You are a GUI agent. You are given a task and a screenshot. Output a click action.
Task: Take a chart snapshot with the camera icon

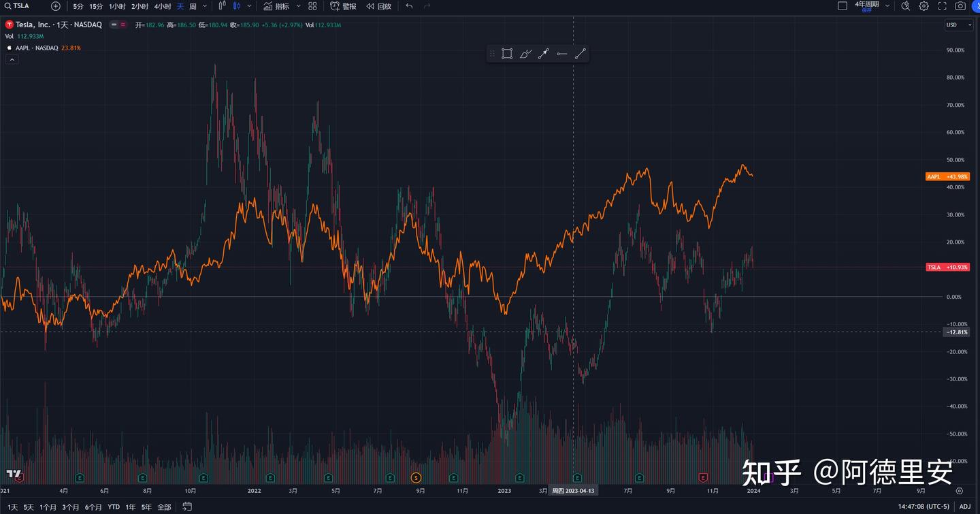(960, 6)
